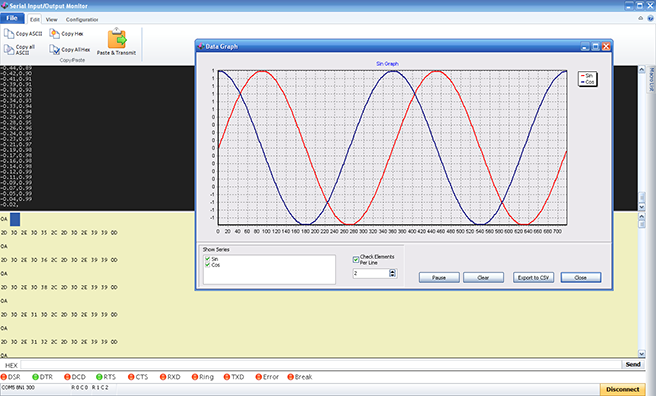
Task: Toggle the RTS status indicator
Action: (x=99, y=377)
